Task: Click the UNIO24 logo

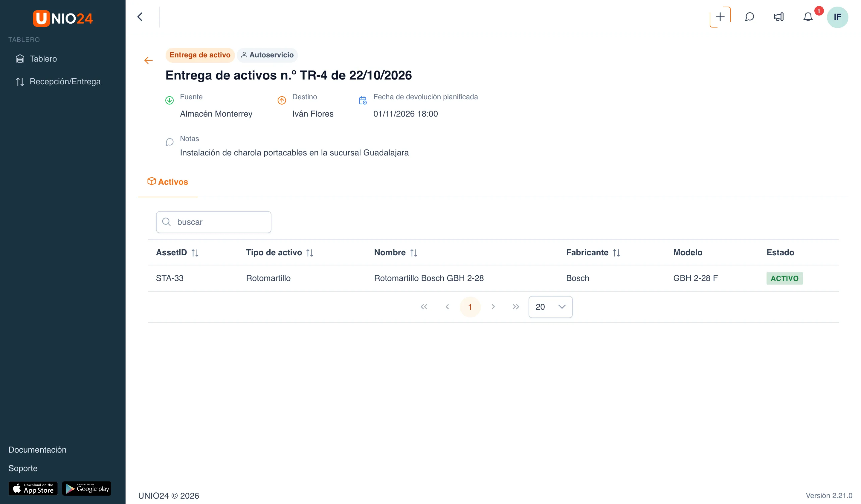Action: 62,18
